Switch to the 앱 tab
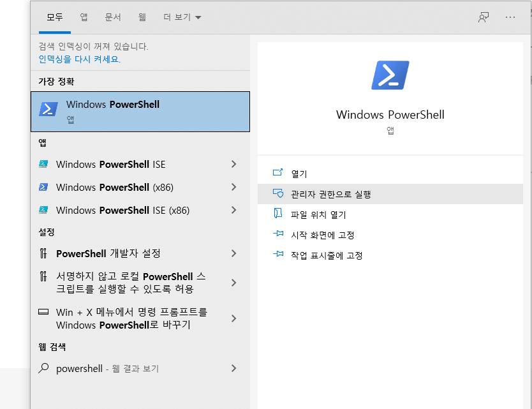532x409 pixels. click(x=84, y=17)
